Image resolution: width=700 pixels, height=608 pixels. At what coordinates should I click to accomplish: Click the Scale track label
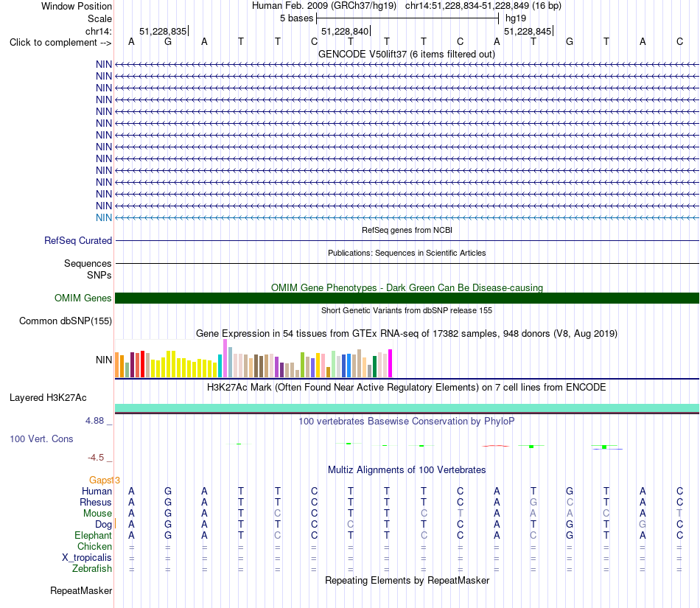pyautogui.click(x=99, y=18)
